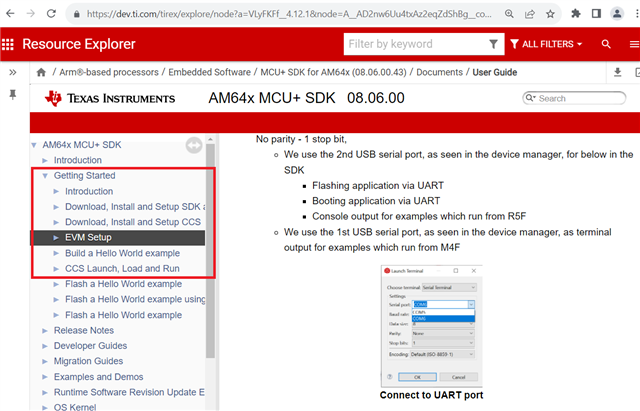The image size is (640, 411).
Task: Open Arm-based processors breadcrumb
Action: tap(109, 72)
